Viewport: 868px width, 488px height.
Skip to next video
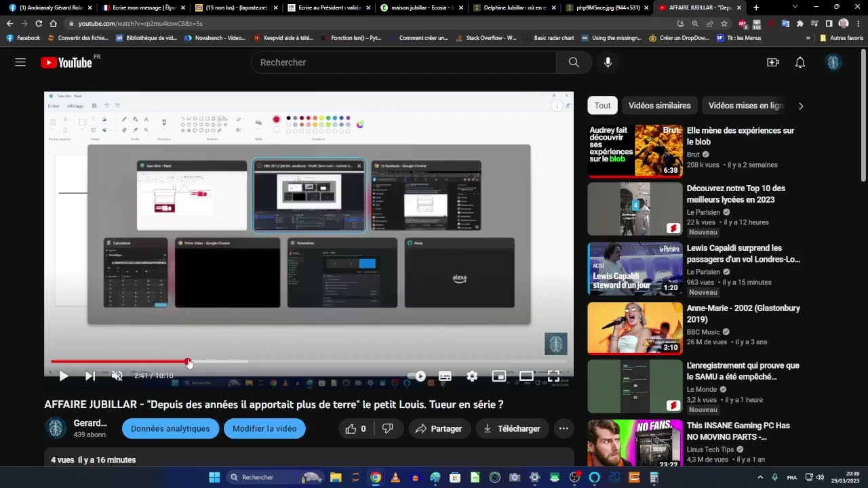coord(90,375)
